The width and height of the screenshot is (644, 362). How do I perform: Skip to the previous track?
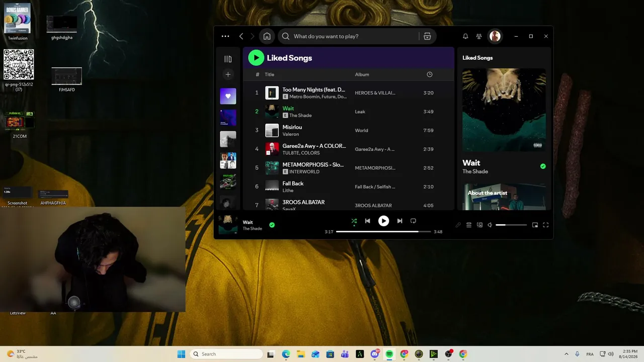pyautogui.click(x=368, y=221)
